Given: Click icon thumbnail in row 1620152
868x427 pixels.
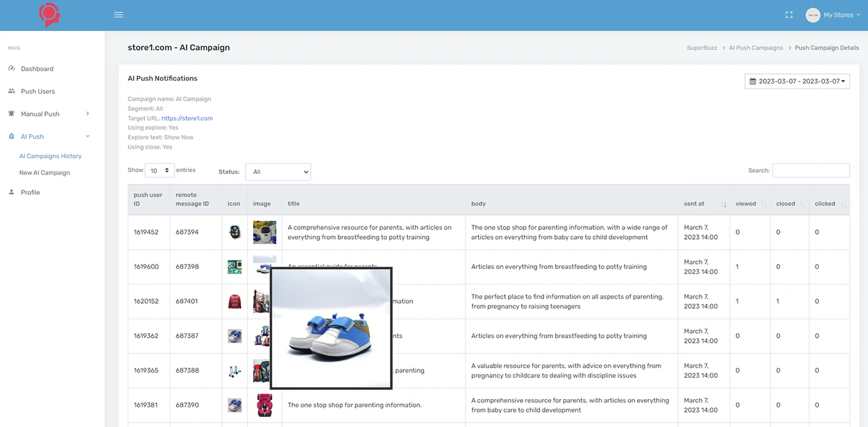Looking at the screenshot, I should pos(235,301).
